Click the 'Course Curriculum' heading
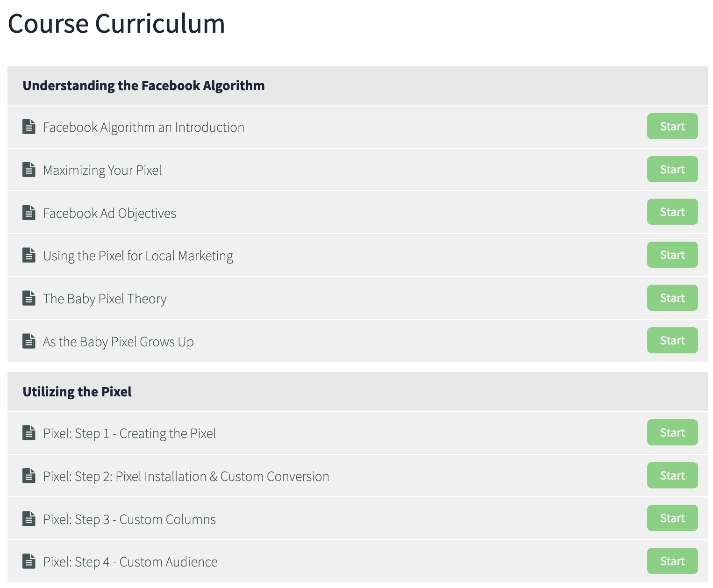713x588 pixels. point(116,23)
